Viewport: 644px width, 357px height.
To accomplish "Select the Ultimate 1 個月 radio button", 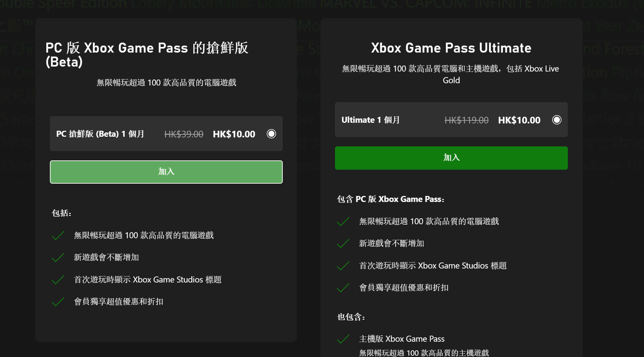I will 557,120.
